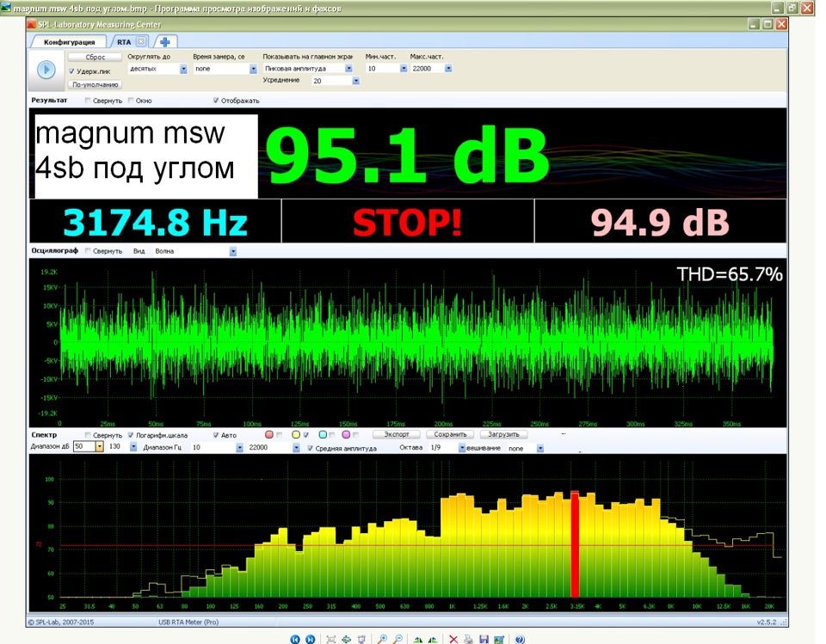
Task: Open the Диапазон Гц lower limit dropdown showing 10
Action: pyautogui.click(x=240, y=448)
